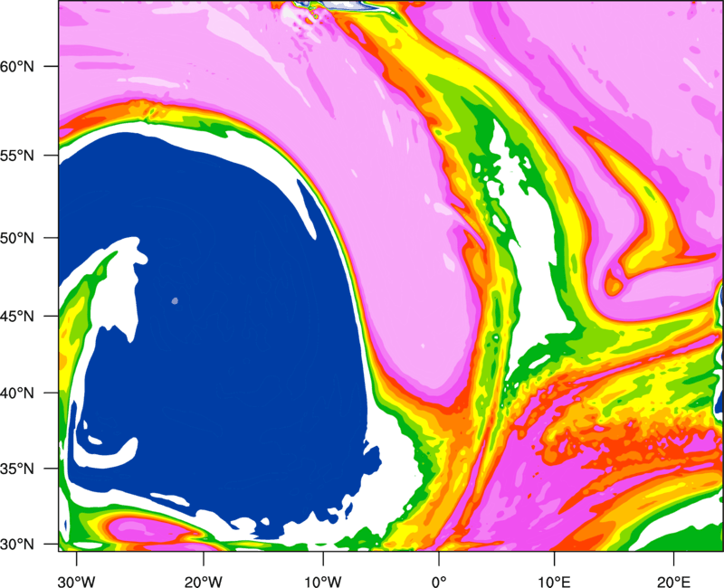Click the 45°N latitude label
724x588 pixels.
17,316
